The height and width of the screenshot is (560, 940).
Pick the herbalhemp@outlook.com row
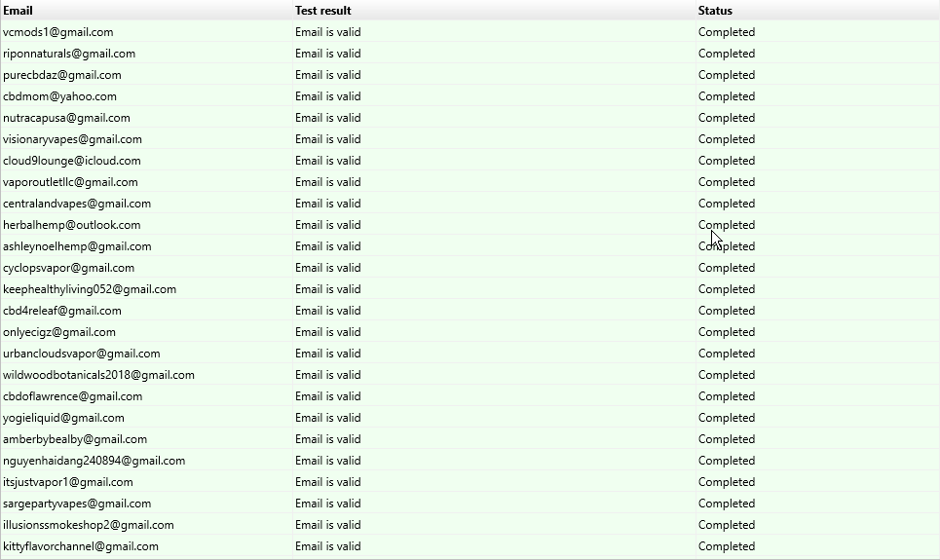71,225
